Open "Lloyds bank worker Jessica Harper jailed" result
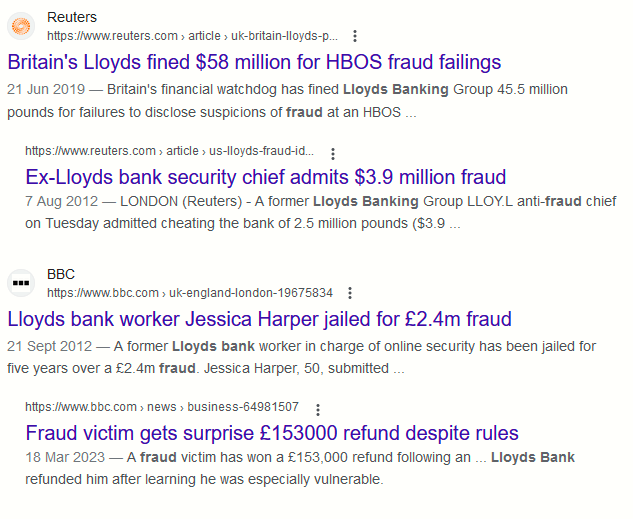 pos(259,320)
